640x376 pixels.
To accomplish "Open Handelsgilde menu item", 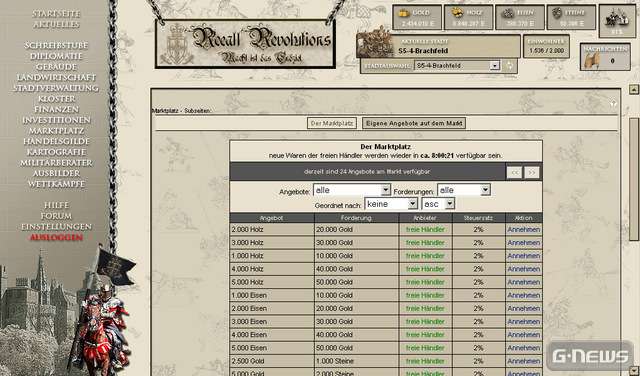I will 56,141.
